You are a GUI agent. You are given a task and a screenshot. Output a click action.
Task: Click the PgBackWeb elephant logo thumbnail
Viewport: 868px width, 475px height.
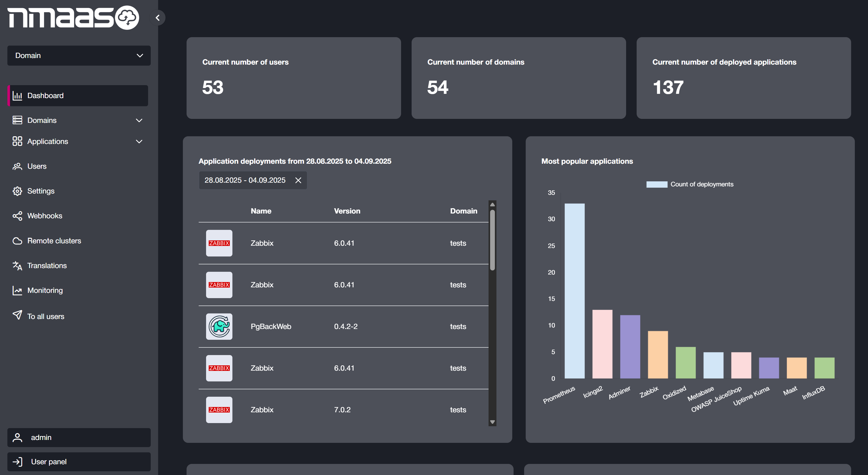point(219,326)
